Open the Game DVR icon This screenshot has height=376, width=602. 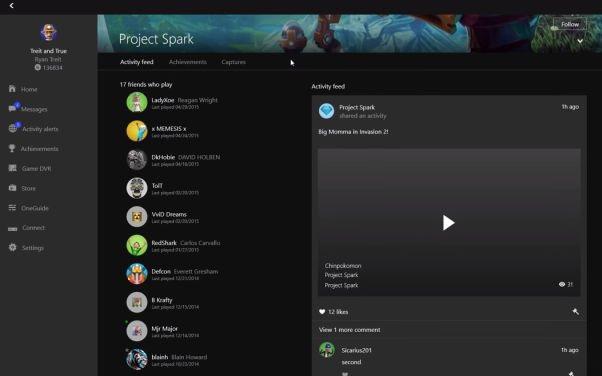(13, 168)
